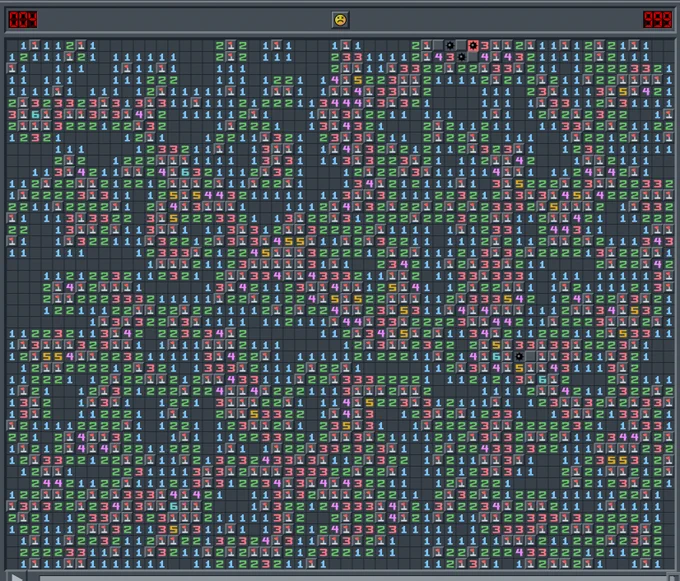Click the 4 starting the '4 5 5' run

pyautogui.click(x=277, y=241)
